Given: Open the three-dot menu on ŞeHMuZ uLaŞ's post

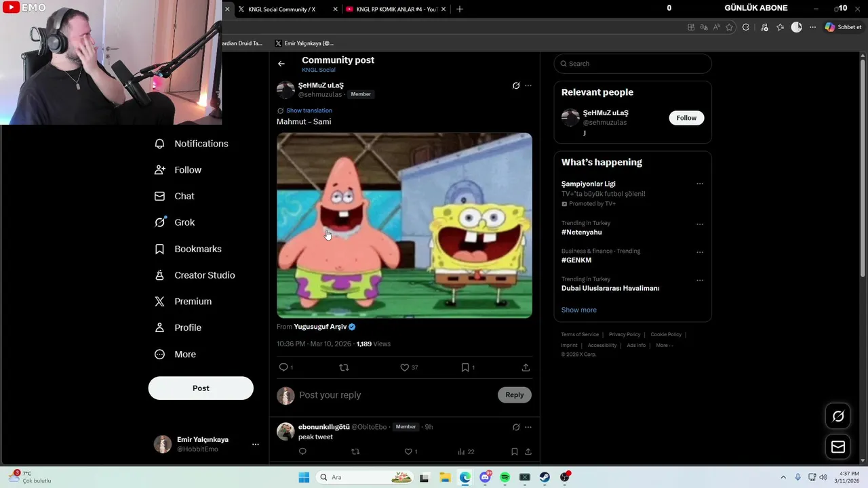Looking at the screenshot, I should (528, 85).
